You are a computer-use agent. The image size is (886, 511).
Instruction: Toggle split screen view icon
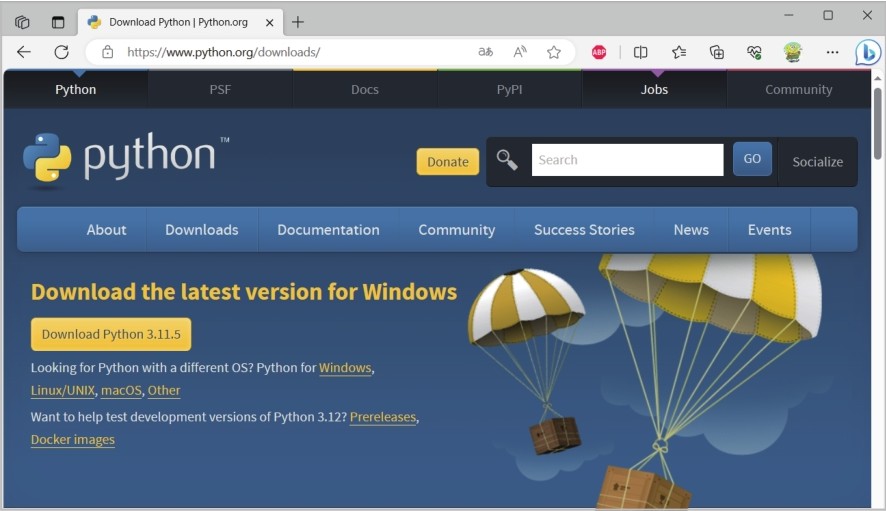tap(640, 52)
